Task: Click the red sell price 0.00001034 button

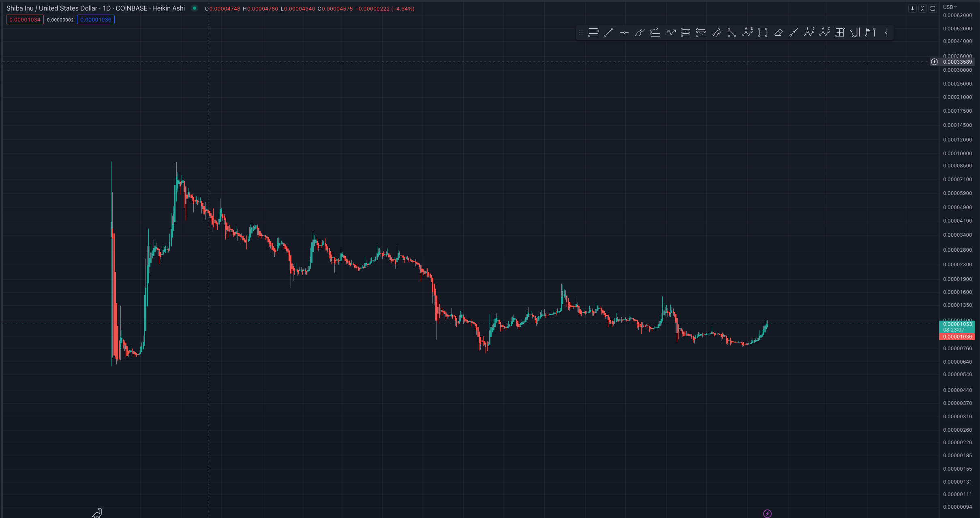Action: (25, 19)
